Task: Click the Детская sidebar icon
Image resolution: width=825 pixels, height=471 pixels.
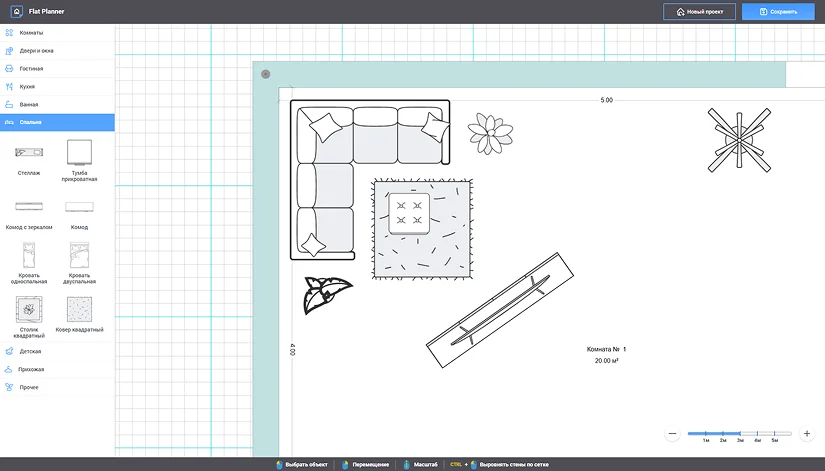Action: 9,351
